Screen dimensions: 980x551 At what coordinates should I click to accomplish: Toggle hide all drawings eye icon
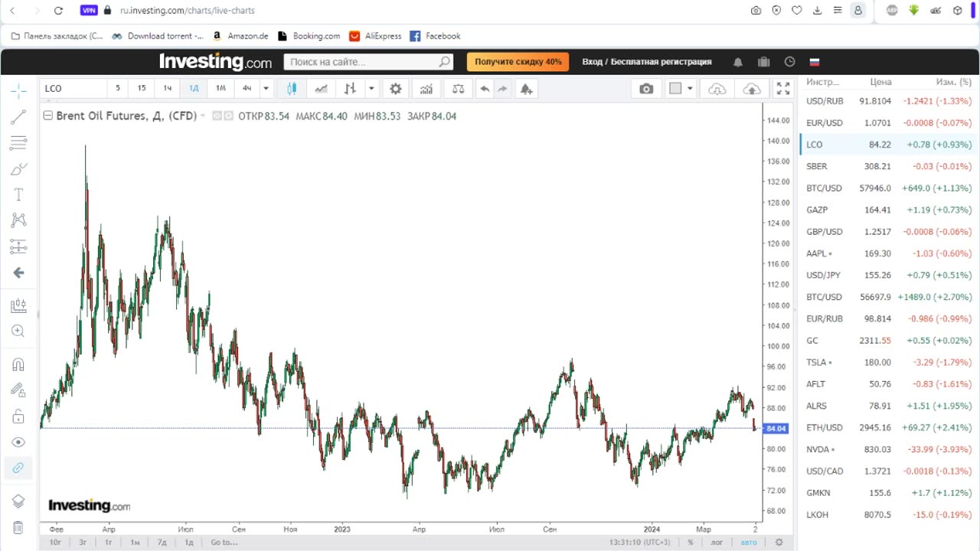pos(18,442)
